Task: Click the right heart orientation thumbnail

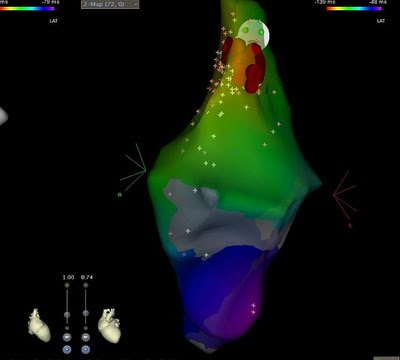Action: point(109,325)
